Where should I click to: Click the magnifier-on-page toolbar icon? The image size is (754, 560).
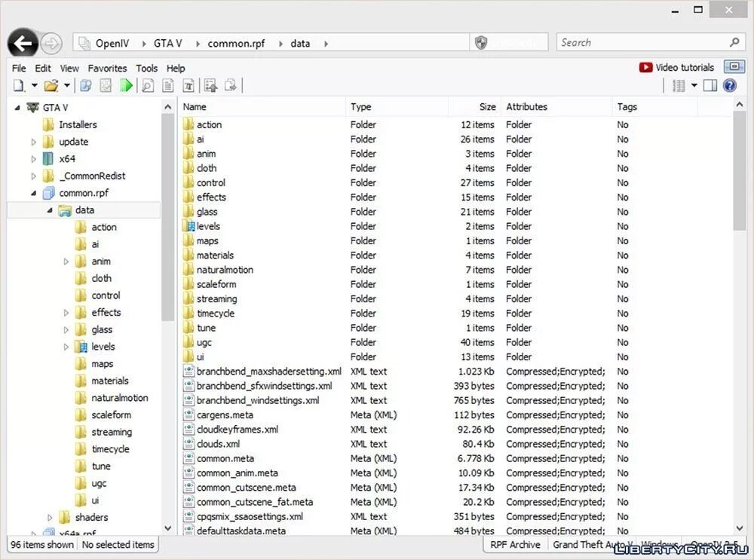point(148,86)
